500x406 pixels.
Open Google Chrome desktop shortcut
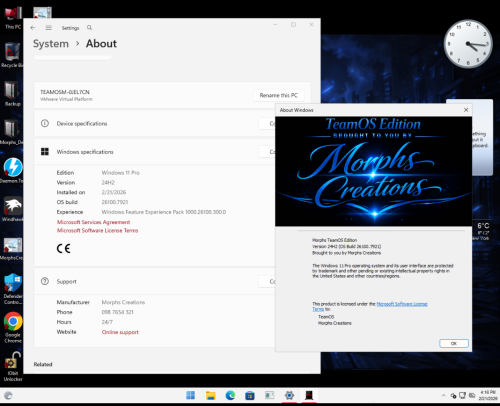tap(13, 327)
